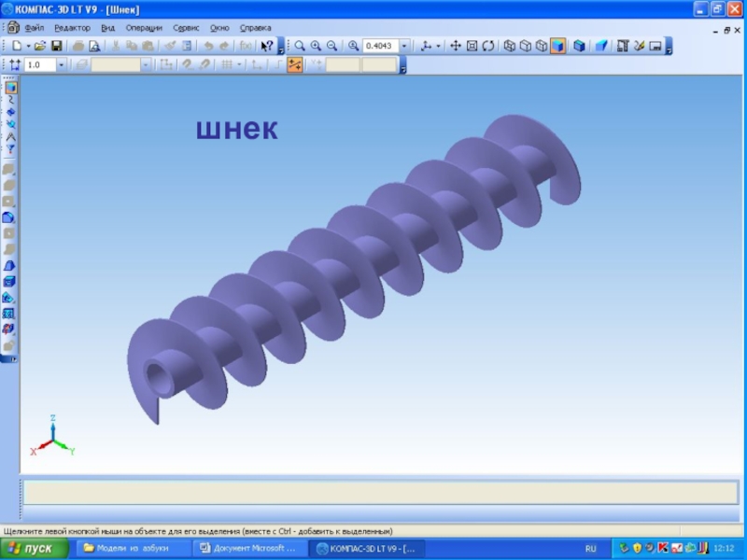Click the zoom scale 0.4043 field
The width and height of the screenshot is (747, 560).
click(381, 46)
